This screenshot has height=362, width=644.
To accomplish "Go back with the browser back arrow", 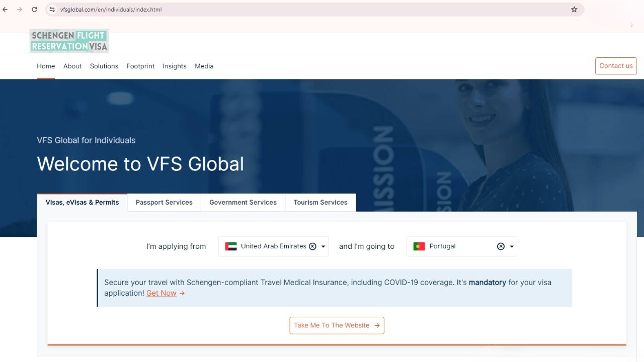I will (6, 10).
